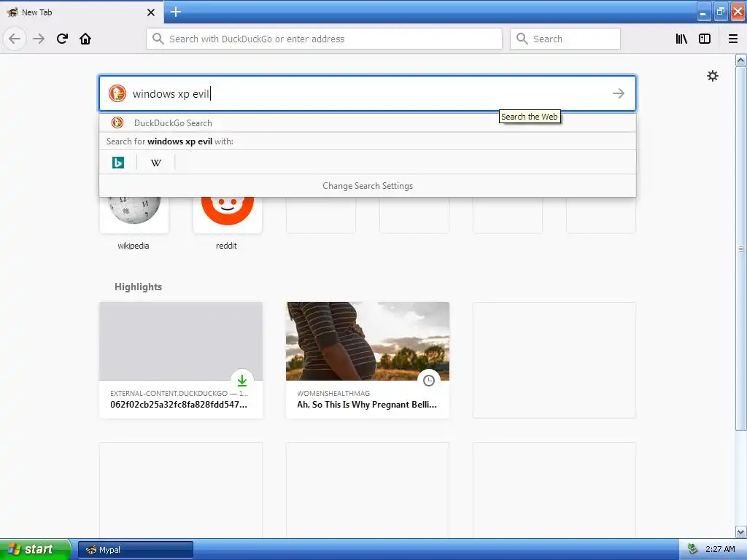Go back with the back arrow button
This screenshot has height=560, width=747.
[15, 39]
